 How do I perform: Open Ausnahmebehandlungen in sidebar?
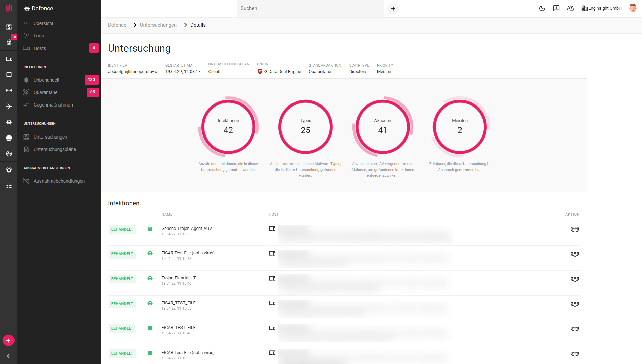59,181
